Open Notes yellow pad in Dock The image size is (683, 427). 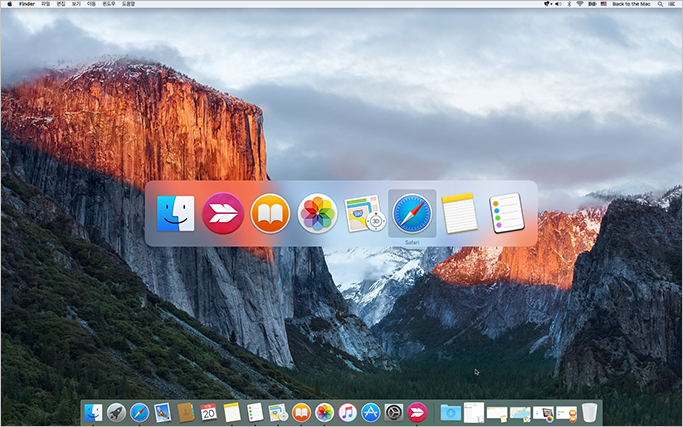click(232, 412)
